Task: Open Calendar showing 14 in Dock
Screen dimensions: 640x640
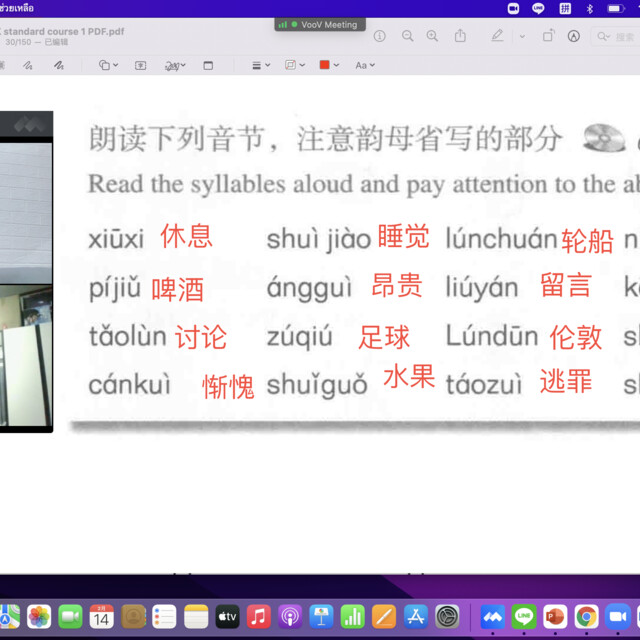Action: tap(102, 616)
